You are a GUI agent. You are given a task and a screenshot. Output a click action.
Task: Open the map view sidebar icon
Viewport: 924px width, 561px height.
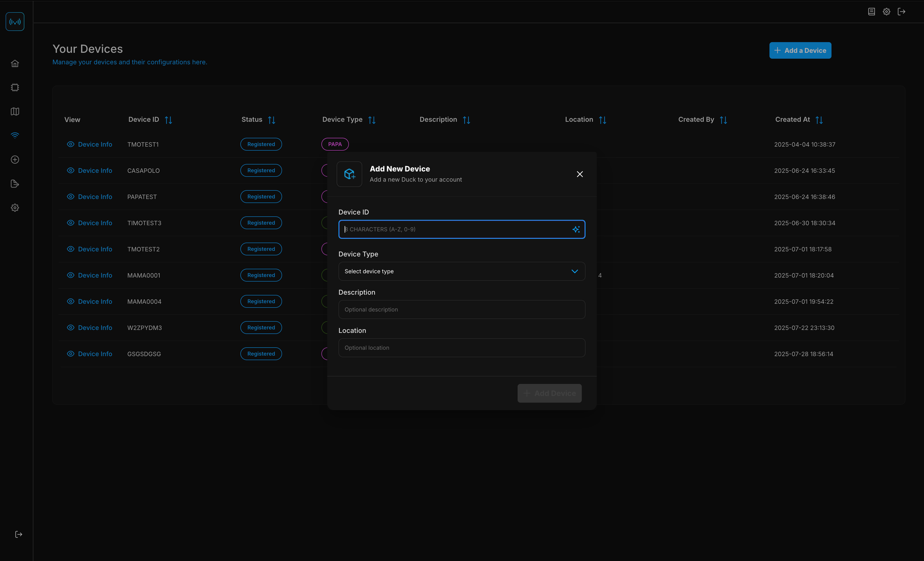point(15,111)
